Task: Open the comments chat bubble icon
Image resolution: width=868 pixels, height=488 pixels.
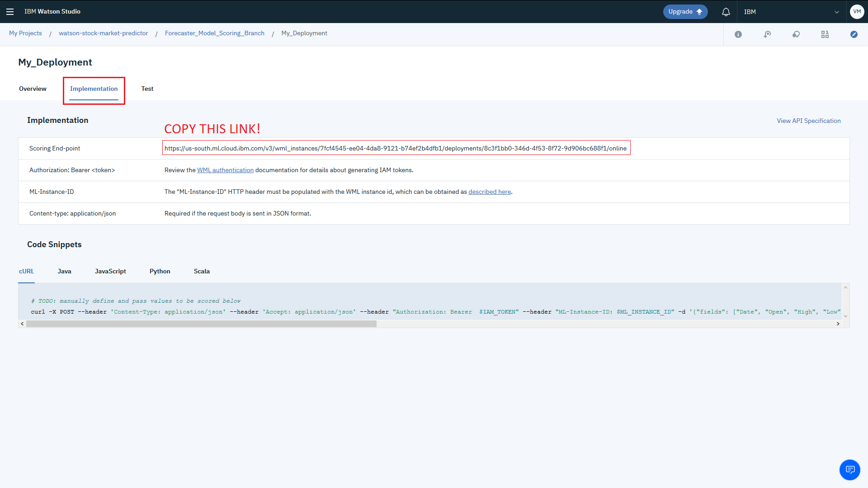Action: tap(796, 34)
